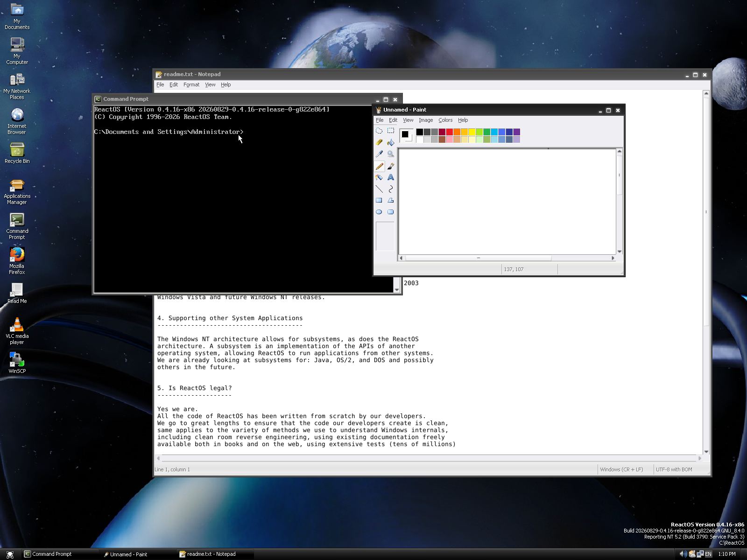Pick the yellow color swatch in Paint palette
The width and height of the screenshot is (747, 560).
coord(472,132)
